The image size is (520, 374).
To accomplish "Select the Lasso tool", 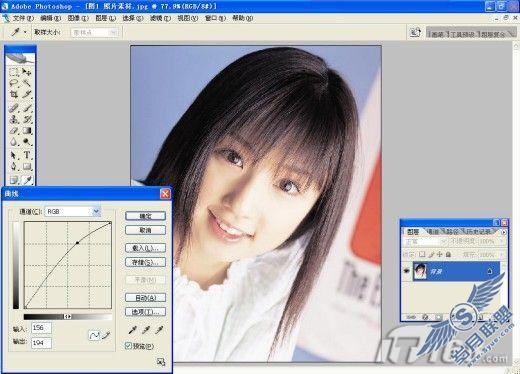I will [14, 83].
